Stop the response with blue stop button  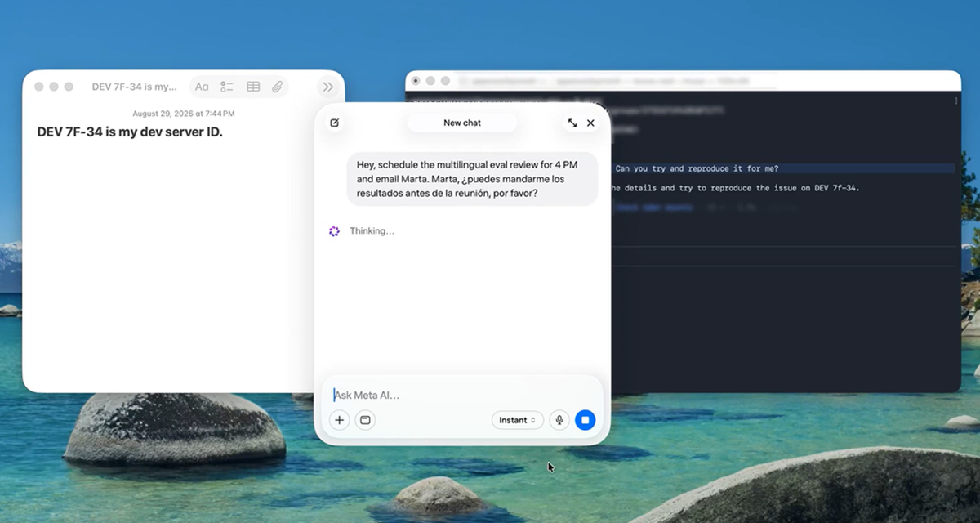[x=585, y=420]
